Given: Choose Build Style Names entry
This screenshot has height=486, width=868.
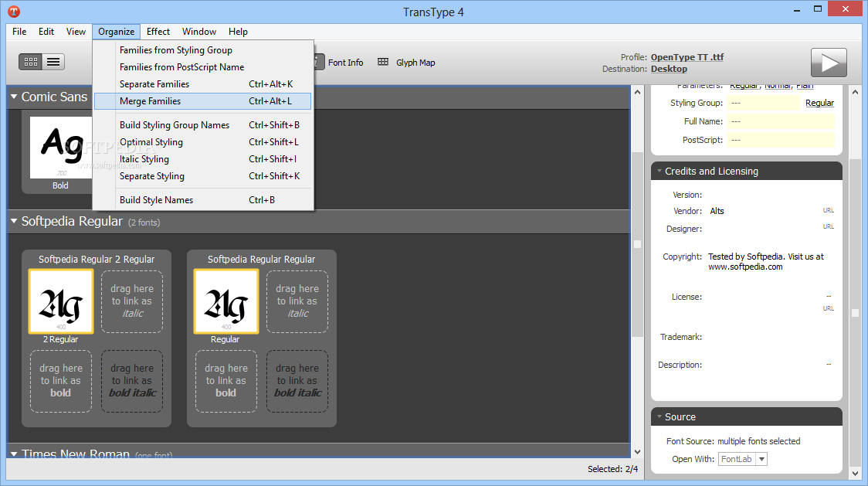Looking at the screenshot, I should (x=202, y=200).
